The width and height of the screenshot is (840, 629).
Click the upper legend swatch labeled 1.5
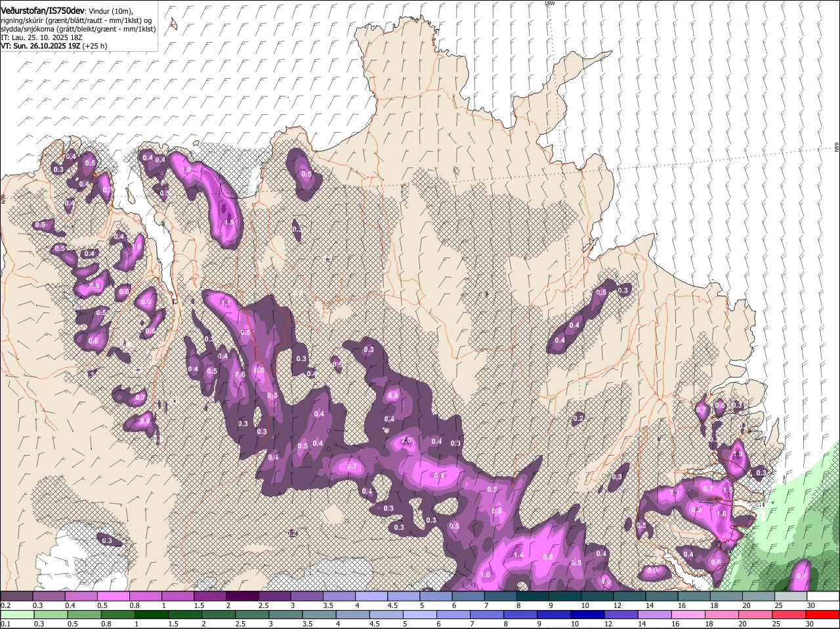(210, 596)
